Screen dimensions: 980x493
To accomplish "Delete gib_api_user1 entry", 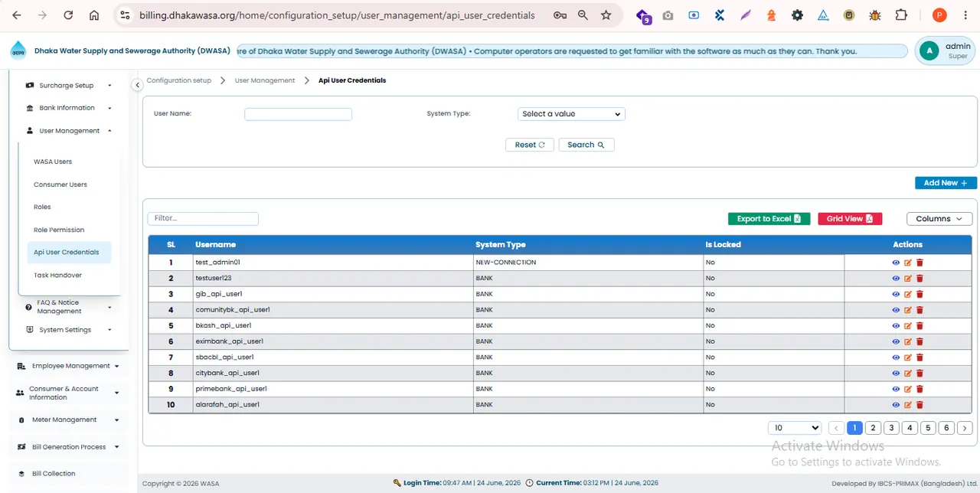I will point(920,294).
